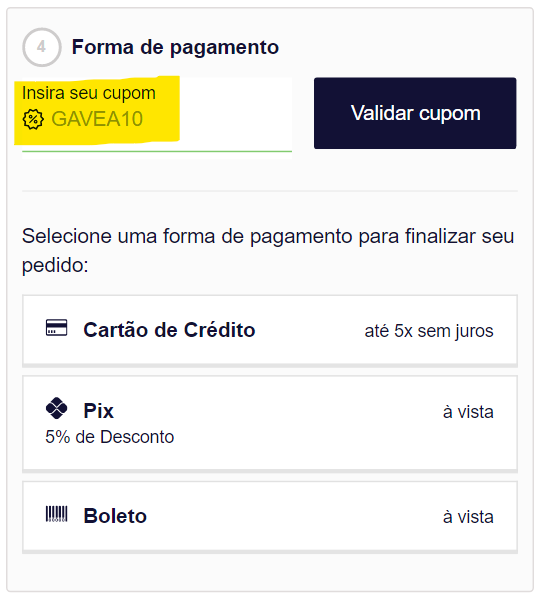
Task: Click empty area of coupon field right side
Action: tap(235, 114)
